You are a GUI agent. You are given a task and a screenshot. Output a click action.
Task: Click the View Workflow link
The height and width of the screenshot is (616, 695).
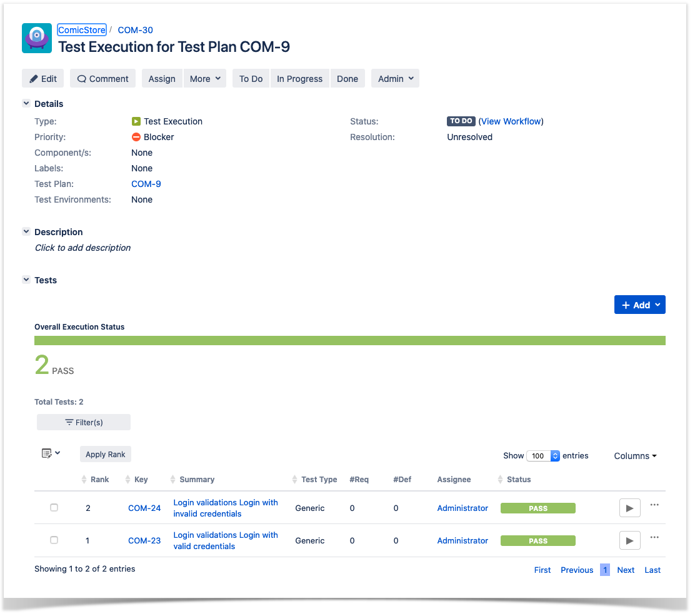tap(511, 121)
